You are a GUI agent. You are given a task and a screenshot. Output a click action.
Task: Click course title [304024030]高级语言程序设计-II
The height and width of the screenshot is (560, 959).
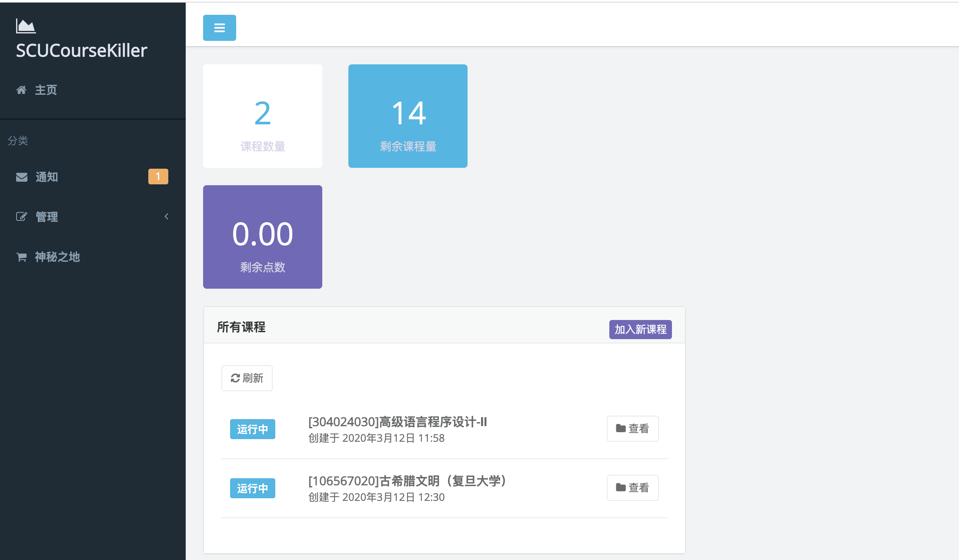coord(398,422)
